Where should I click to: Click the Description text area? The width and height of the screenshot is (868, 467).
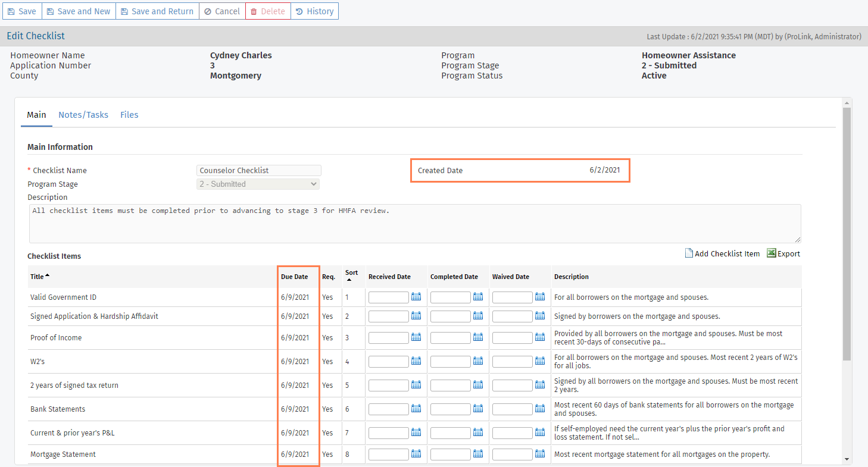pos(414,224)
